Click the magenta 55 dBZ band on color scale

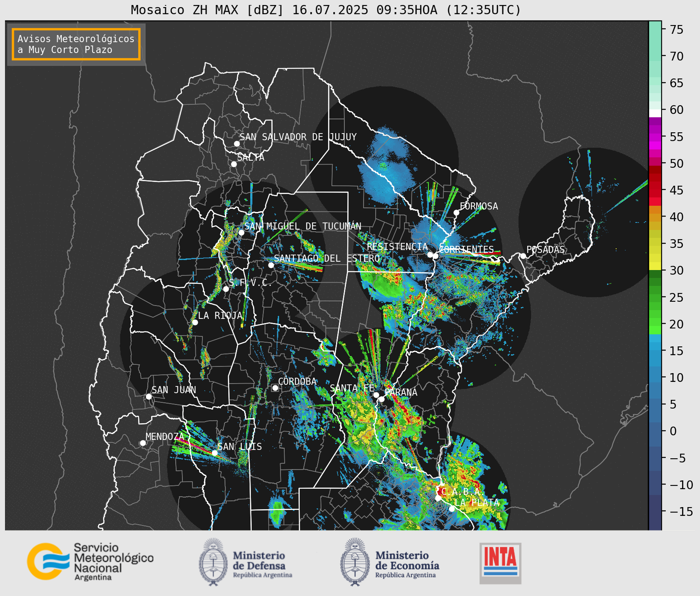click(655, 136)
